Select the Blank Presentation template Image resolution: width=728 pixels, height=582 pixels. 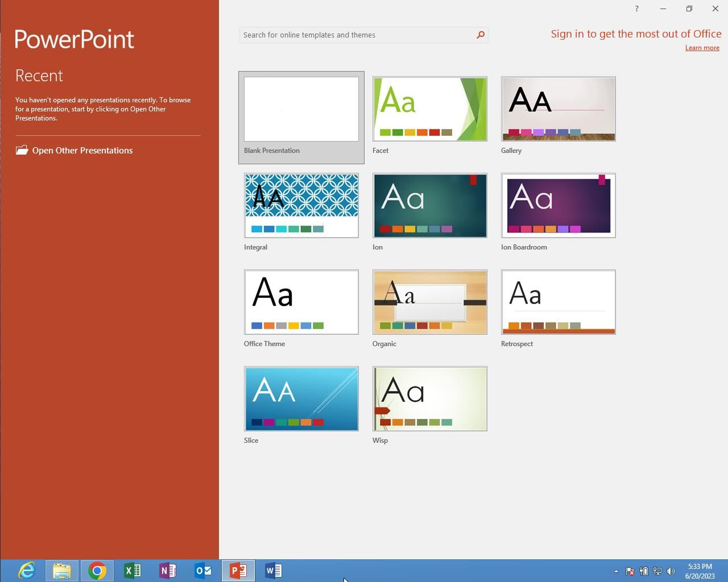[301, 109]
